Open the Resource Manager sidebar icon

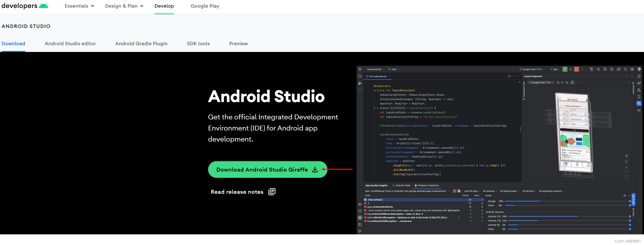(x=360, y=83)
